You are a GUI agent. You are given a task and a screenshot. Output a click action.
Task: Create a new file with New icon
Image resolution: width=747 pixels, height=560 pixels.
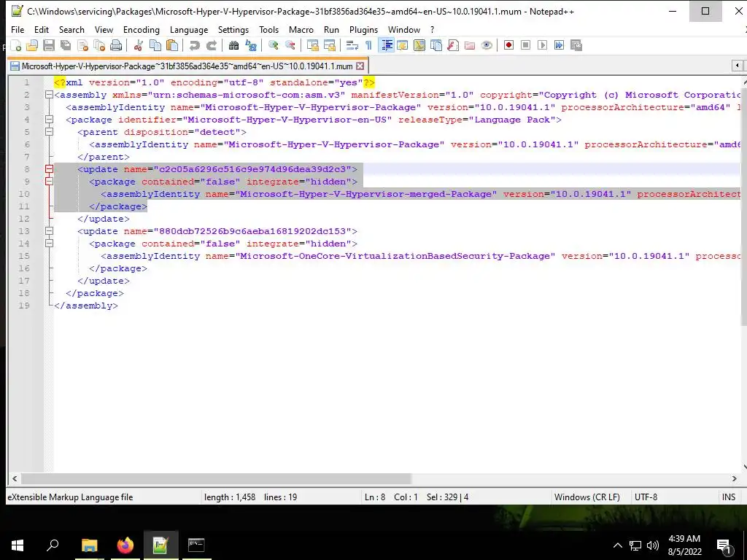tap(16, 45)
